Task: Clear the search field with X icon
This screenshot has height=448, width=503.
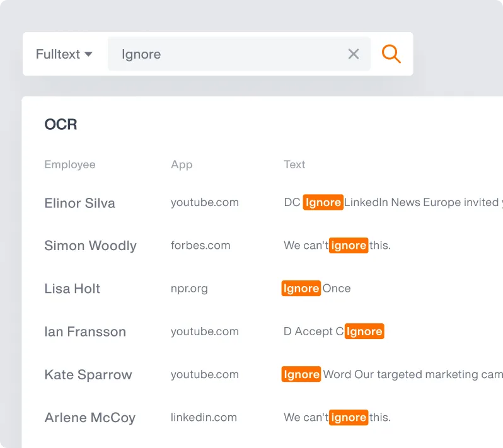Action: pos(354,54)
